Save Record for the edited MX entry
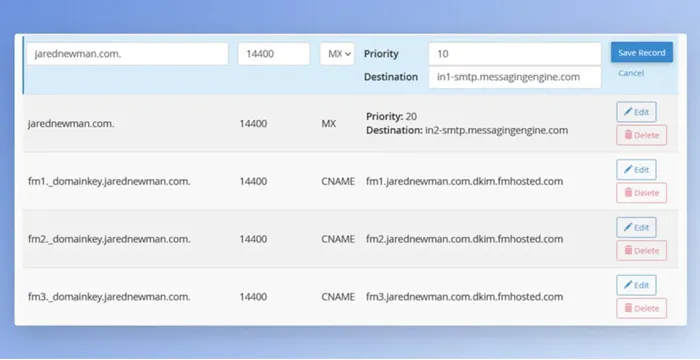This screenshot has height=360, width=700. pos(642,53)
